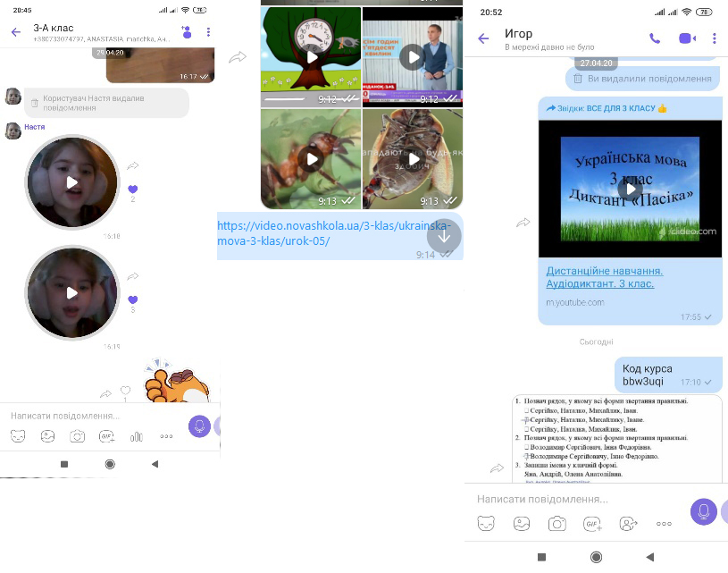Open GIF creator in Игор chat
Screen dimensions: 728x573
[592, 523]
